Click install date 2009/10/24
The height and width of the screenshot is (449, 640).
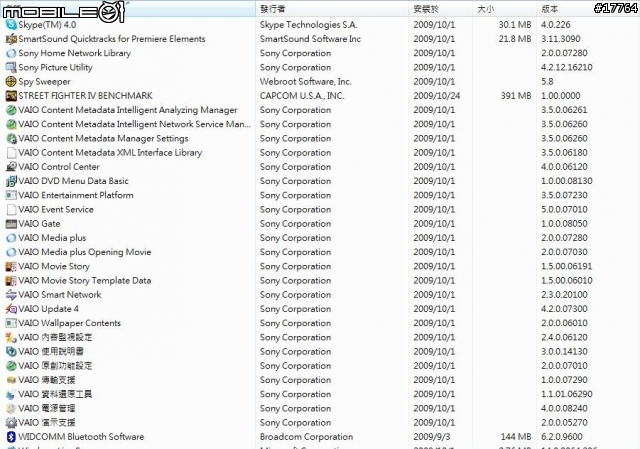point(437,96)
